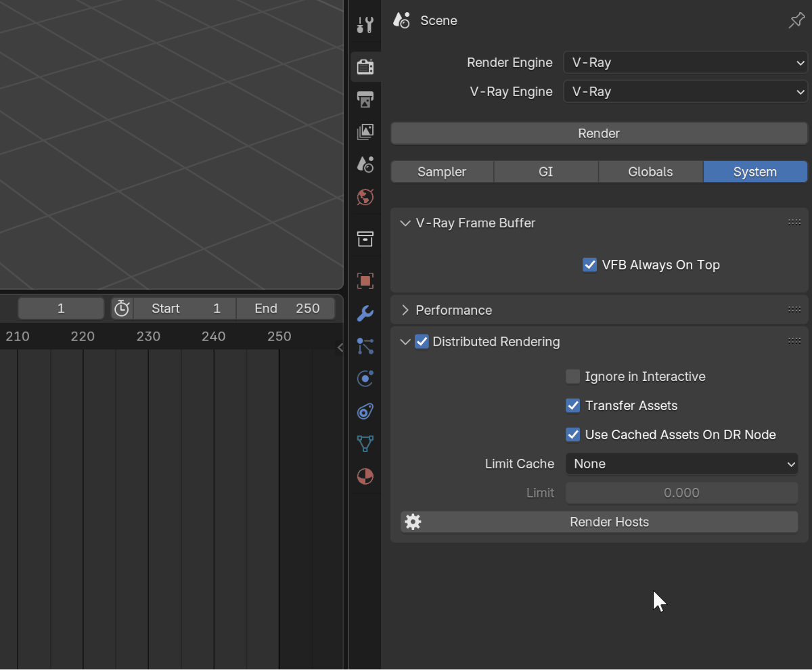Toggle the pin icon beside Scene
The width and height of the screenshot is (812, 670).
796,21
